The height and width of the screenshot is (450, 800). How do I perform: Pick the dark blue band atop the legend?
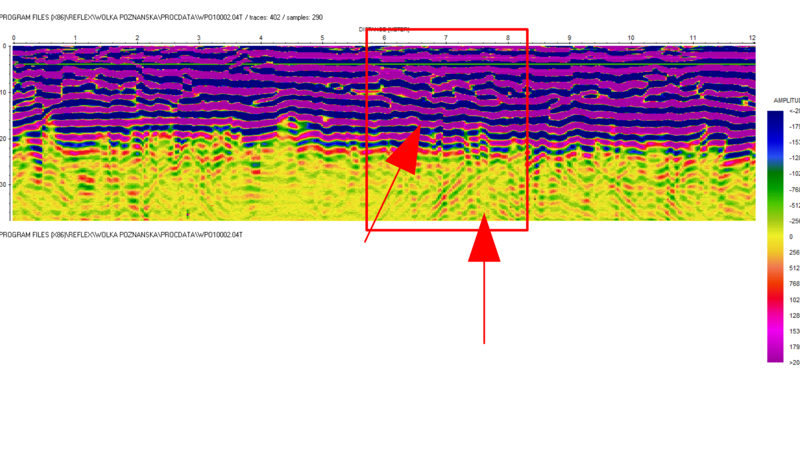775,118
